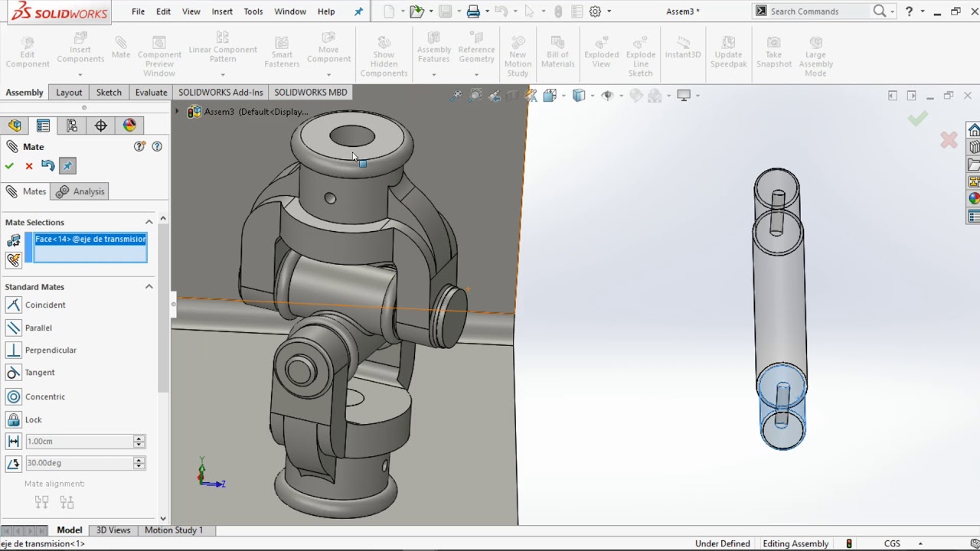Collapse the Standard Mates section
The image size is (980, 551).
[149, 286]
